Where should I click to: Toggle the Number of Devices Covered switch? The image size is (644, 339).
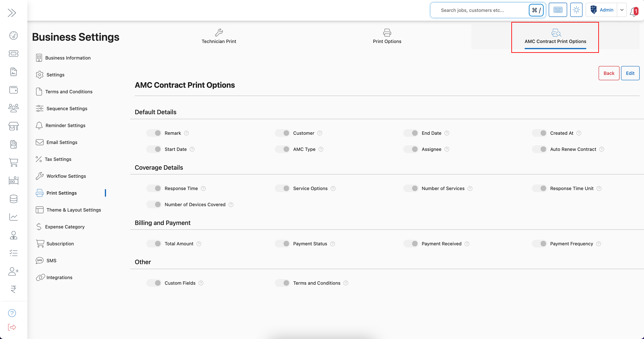click(x=154, y=205)
